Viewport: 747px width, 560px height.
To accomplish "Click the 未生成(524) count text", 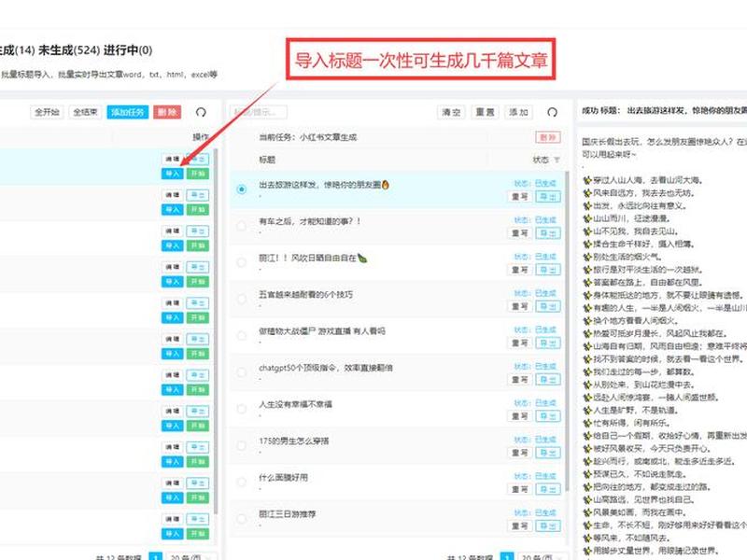I will [69, 50].
